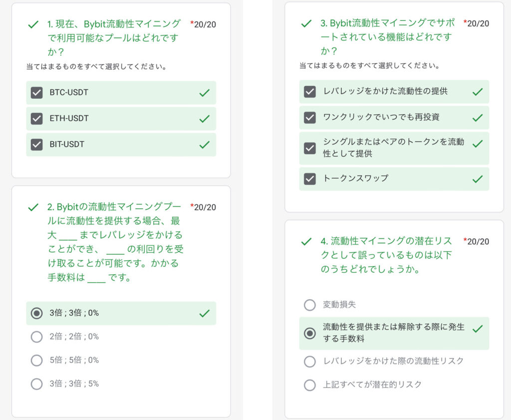Click the 当てはまるもの instruction under question 1
The width and height of the screenshot is (511, 420).
click(96, 67)
